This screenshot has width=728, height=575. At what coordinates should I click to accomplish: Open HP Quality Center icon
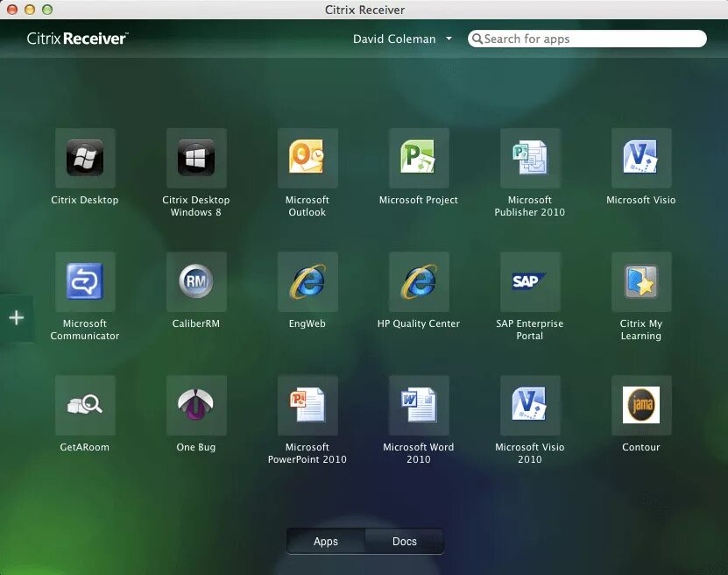(419, 282)
